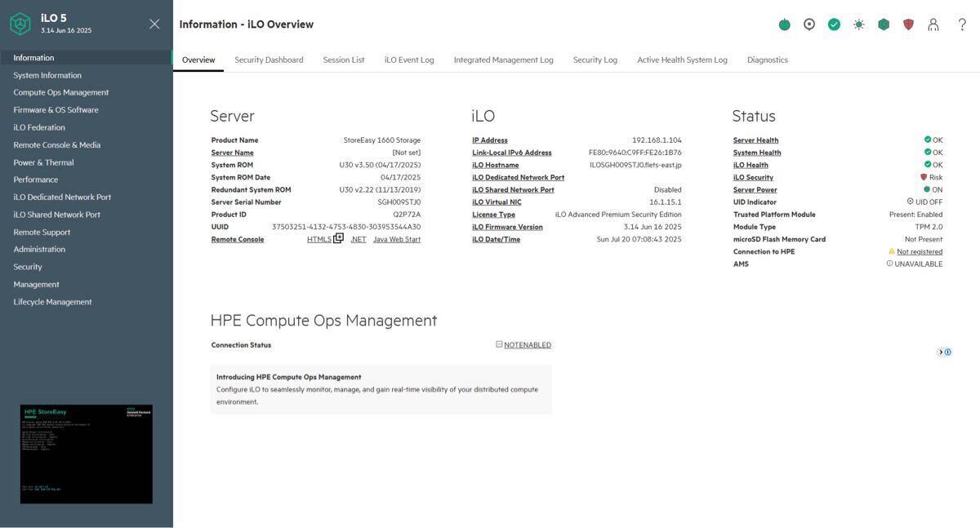The image size is (980, 528).
Task: Open the remote console screen thumbnail
Action: (x=87, y=454)
